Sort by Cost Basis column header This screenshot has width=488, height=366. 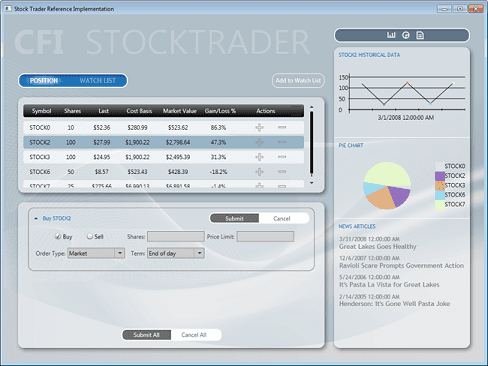pos(139,111)
